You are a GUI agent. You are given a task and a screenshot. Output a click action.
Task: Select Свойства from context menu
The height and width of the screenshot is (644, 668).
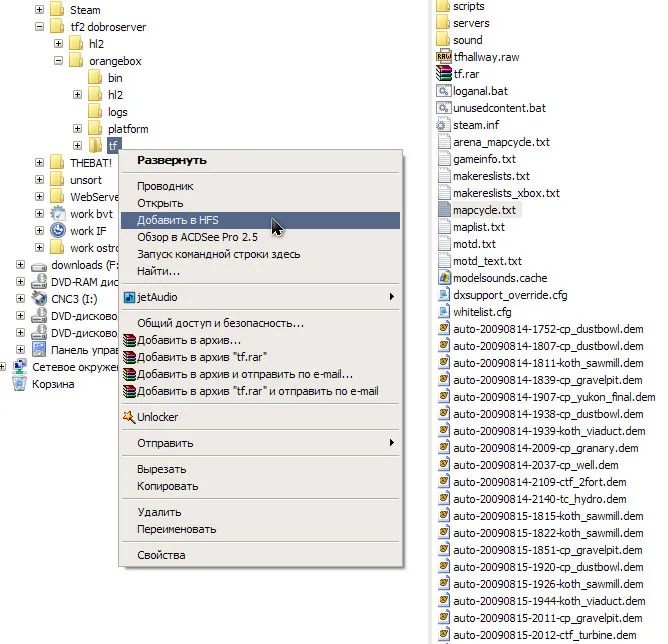pyautogui.click(x=161, y=555)
